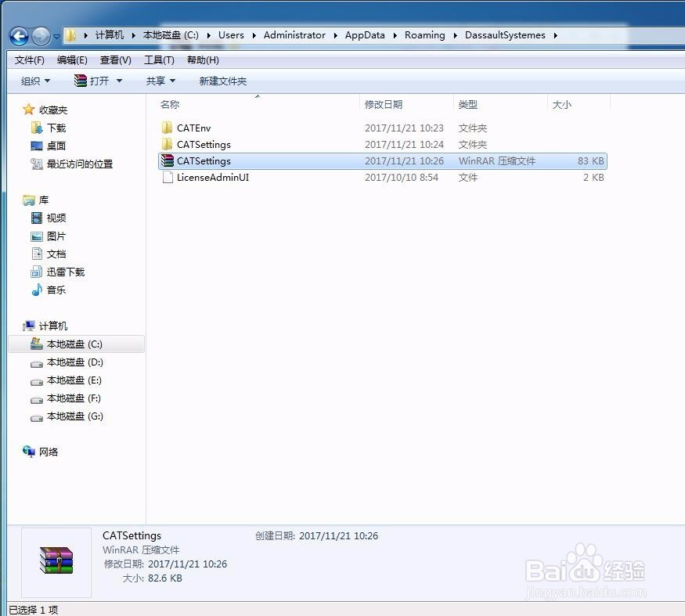
Task: Open the recent locations dropdown arrow
Action: point(57,37)
